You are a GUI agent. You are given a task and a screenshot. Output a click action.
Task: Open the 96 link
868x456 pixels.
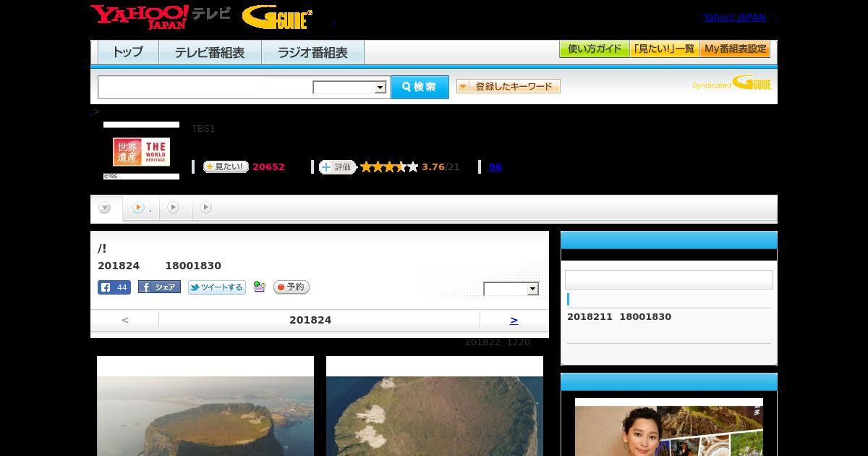(x=495, y=167)
